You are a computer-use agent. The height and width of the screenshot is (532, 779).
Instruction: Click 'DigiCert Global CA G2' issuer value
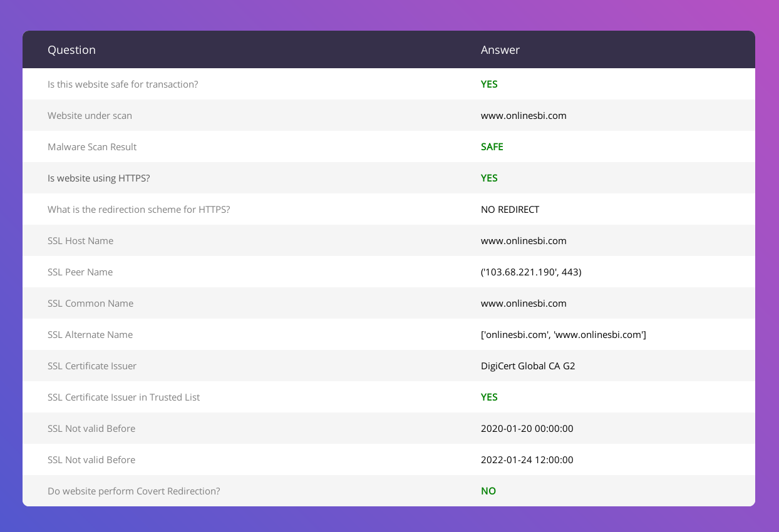pos(528,366)
